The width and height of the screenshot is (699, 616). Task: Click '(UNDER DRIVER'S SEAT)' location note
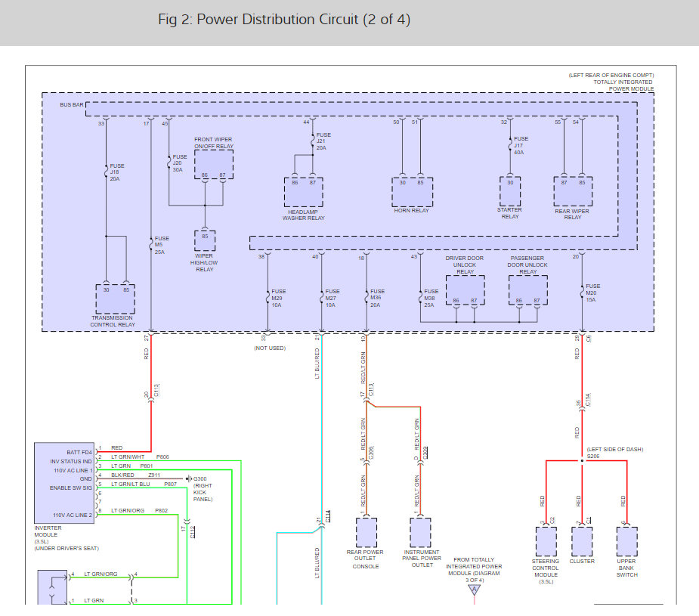click(x=66, y=548)
